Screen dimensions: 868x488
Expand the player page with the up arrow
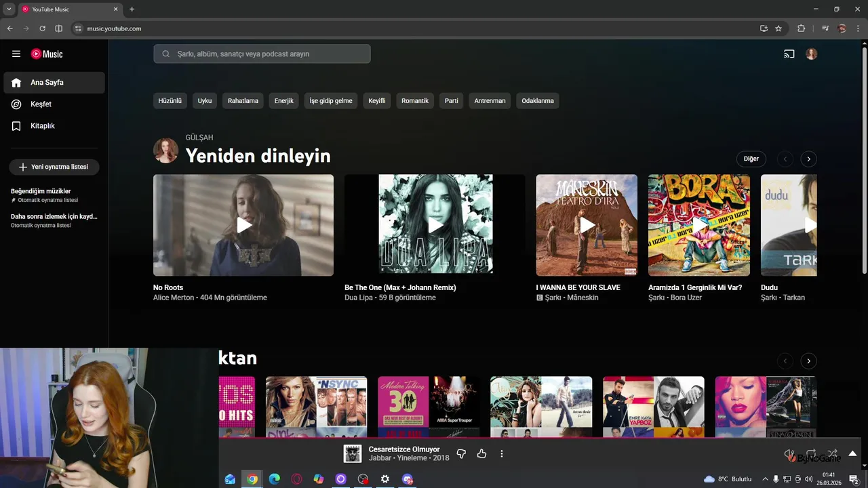point(852,453)
